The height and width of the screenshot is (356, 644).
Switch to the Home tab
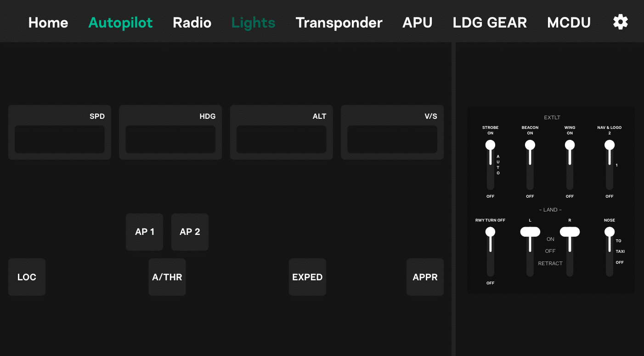pyautogui.click(x=48, y=22)
